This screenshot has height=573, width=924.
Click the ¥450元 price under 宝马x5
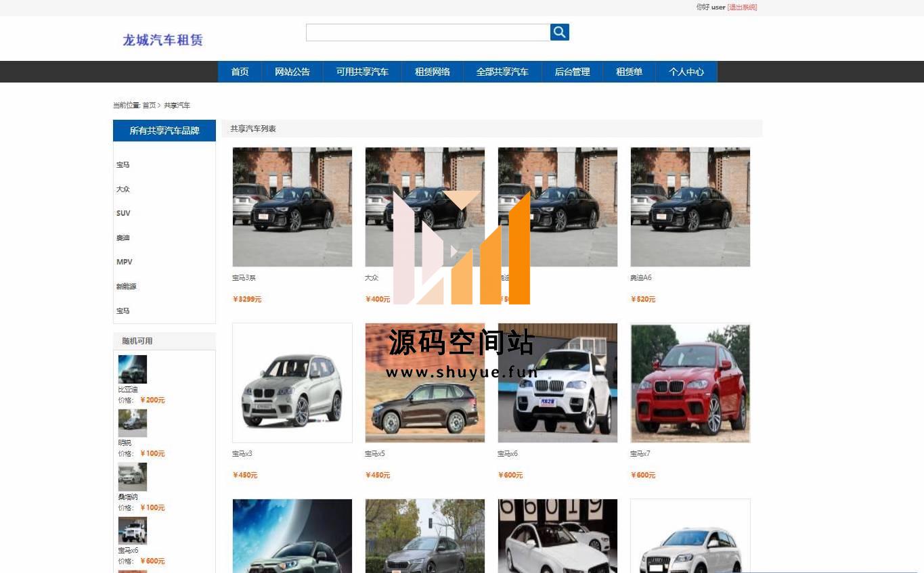coord(378,475)
